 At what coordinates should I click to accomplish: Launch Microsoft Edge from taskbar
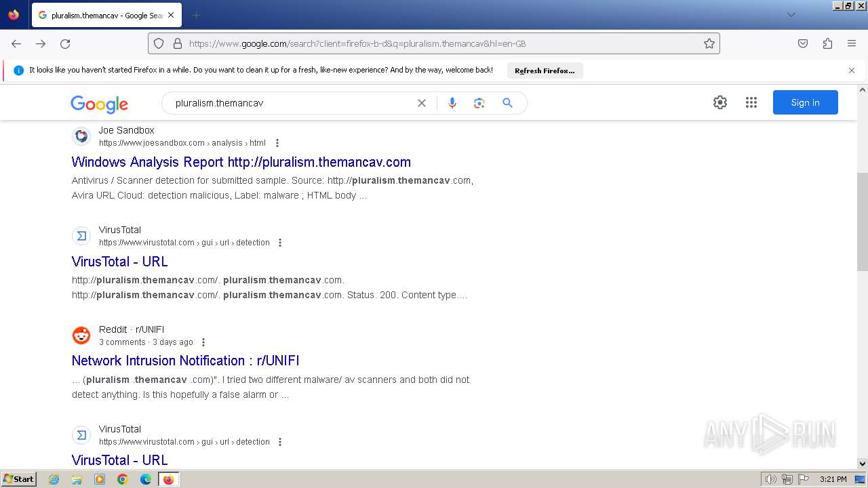click(146, 479)
